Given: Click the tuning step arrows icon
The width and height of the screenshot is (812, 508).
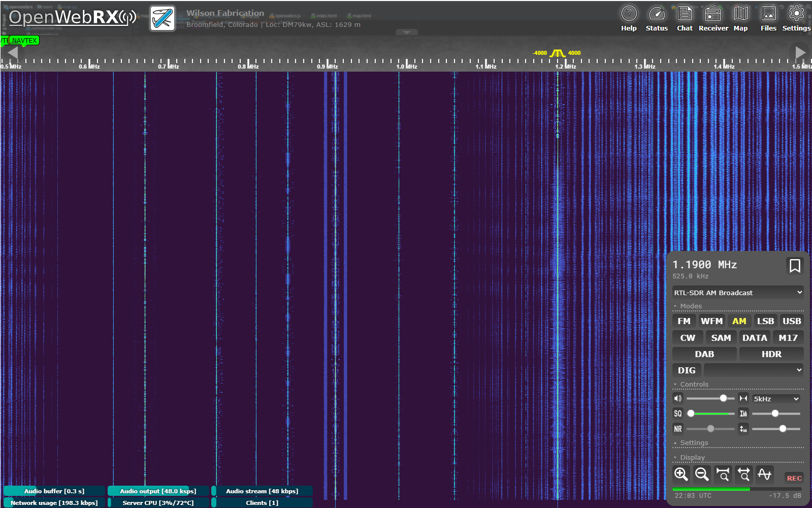Looking at the screenshot, I should tap(743, 398).
